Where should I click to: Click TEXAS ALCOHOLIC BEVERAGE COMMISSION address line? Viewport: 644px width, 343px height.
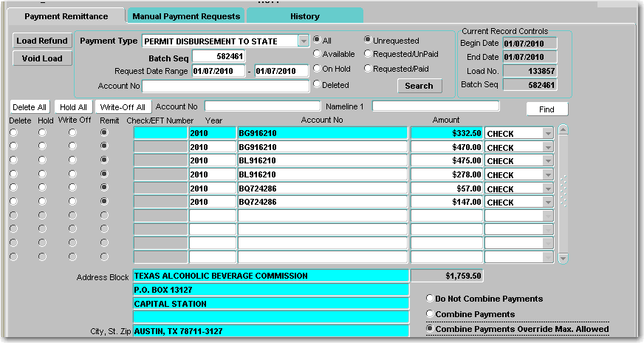coord(271,276)
